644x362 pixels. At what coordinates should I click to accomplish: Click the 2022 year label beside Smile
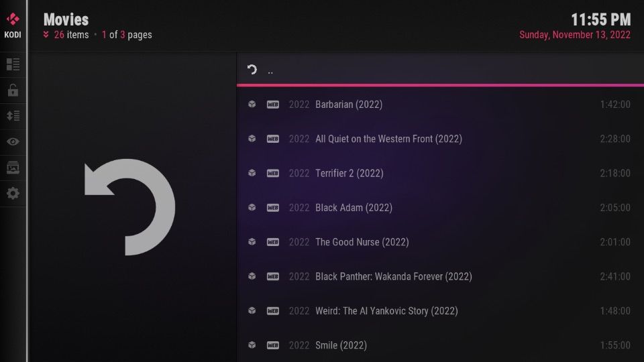click(x=299, y=345)
